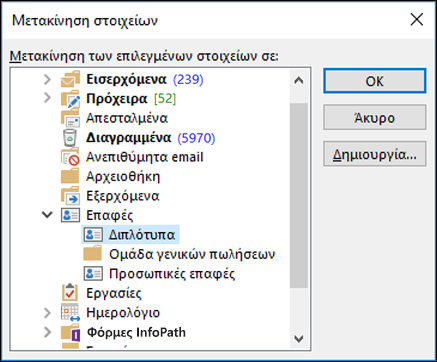Click the Ανεπιθύμητα email junk icon
The width and height of the screenshot is (437, 362).
(70, 157)
